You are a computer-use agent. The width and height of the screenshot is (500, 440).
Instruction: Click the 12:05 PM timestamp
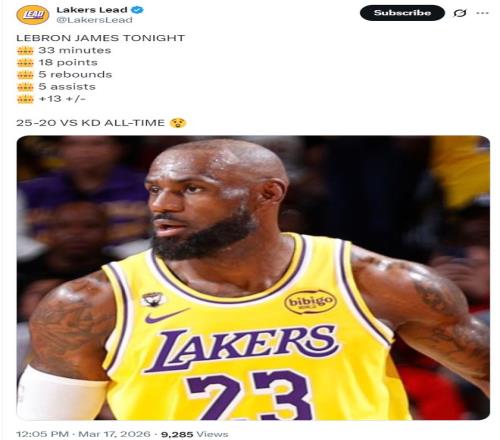42,434
